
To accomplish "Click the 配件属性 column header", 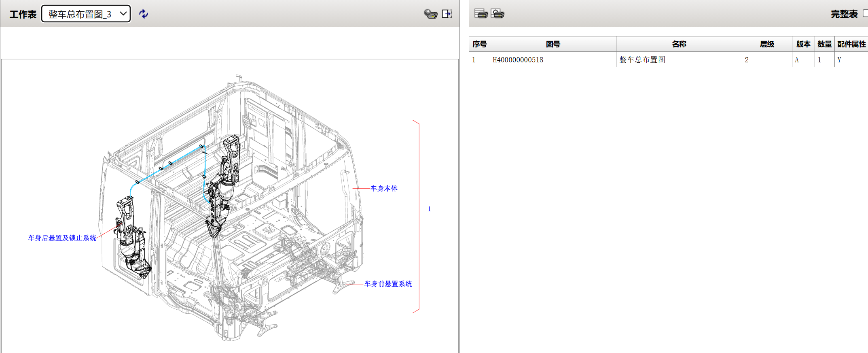I will [x=851, y=44].
